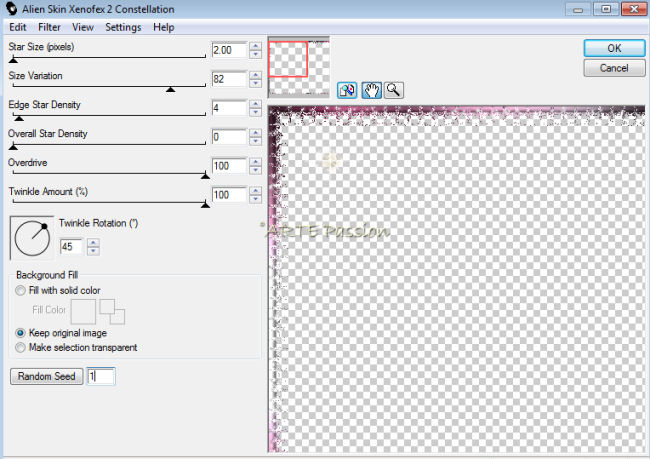This screenshot has height=459, width=650.
Task: Open the View menu
Action: (x=83, y=27)
